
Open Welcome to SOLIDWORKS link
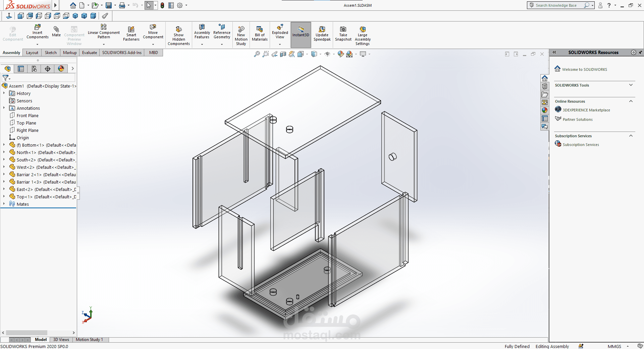[x=585, y=69]
